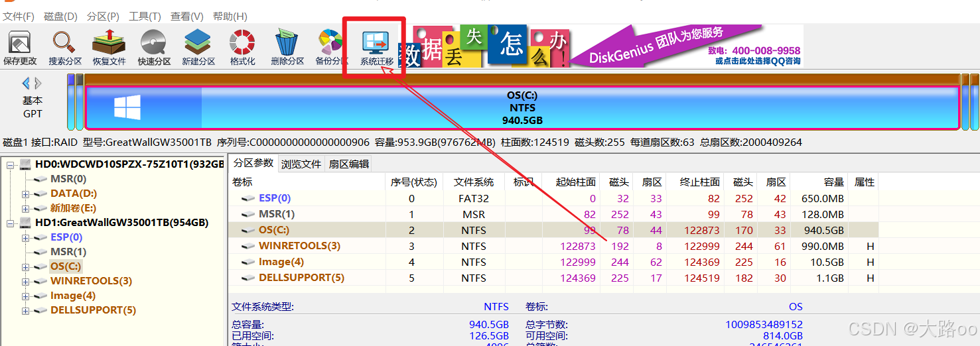The height and width of the screenshot is (346, 980).
Task: Sort by 容量 column header
Action: pos(819,182)
